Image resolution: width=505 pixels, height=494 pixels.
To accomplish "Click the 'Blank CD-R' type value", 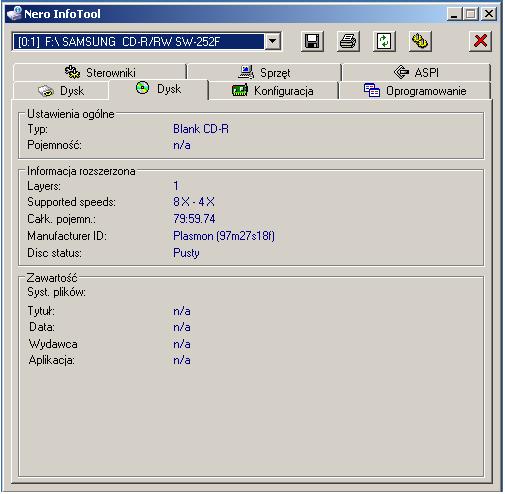I will tap(201, 129).
